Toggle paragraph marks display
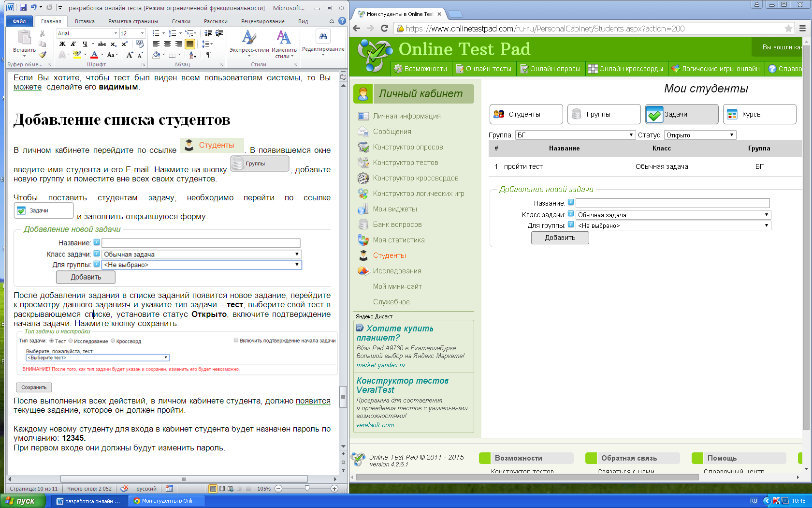 click(209, 55)
